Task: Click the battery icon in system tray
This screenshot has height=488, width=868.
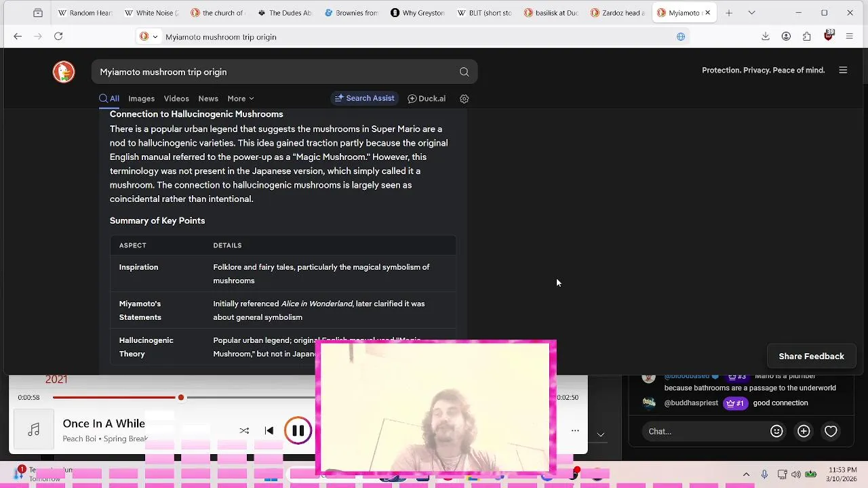Action: coord(810,474)
